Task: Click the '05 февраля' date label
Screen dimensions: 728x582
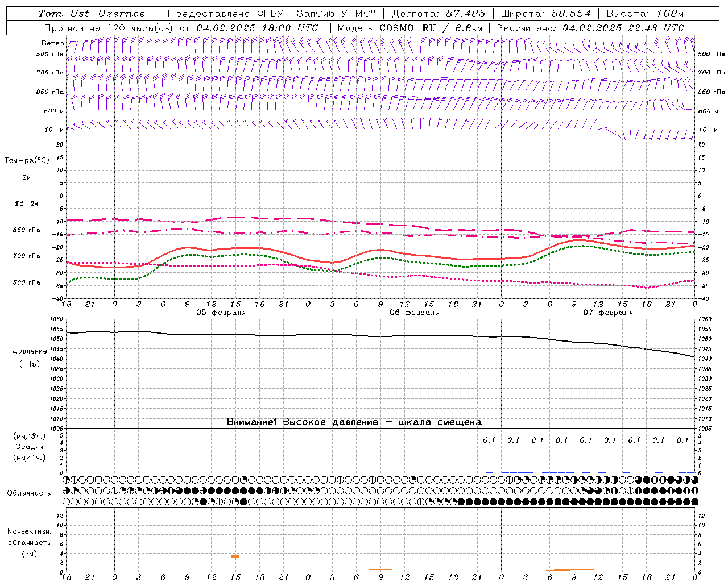Action: pos(221,313)
